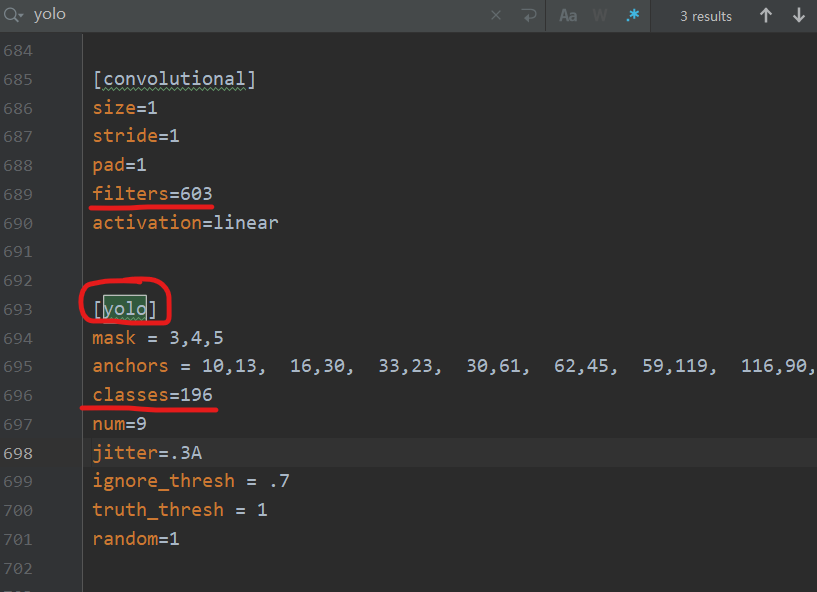This screenshot has height=592, width=817.
Task: Clear the search text with the X icon
Action: point(496,16)
